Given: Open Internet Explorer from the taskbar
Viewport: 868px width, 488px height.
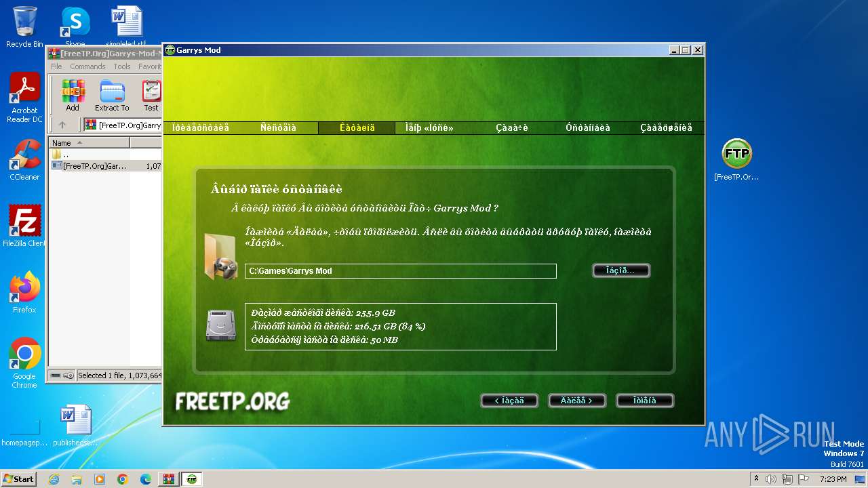Looking at the screenshot, I should pos(54,479).
